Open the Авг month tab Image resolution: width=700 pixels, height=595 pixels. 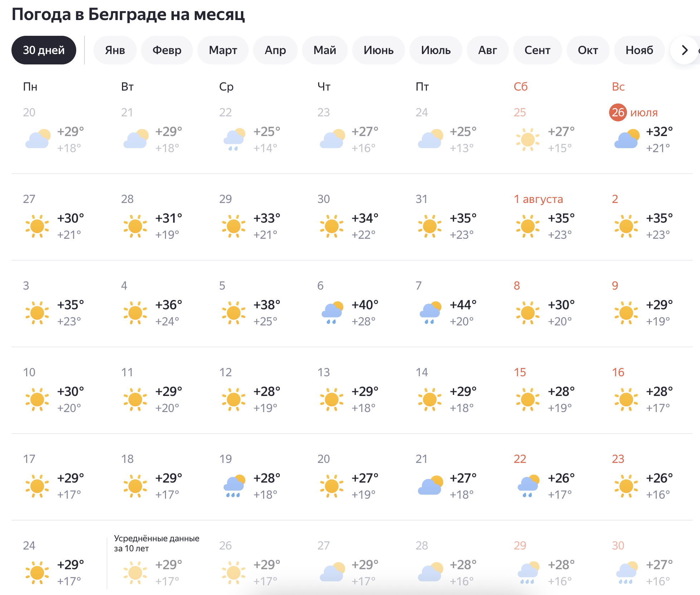487,50
